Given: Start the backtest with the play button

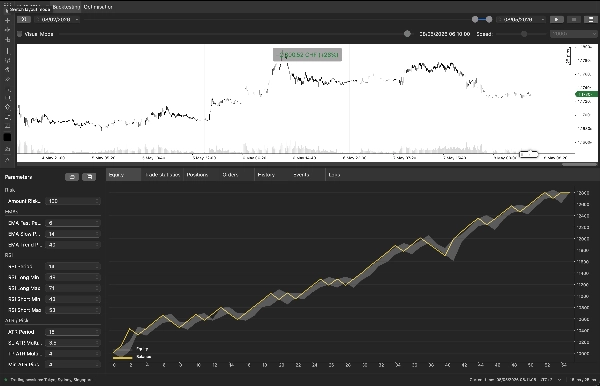Looking at the screenshot, I should click(557, 20).
